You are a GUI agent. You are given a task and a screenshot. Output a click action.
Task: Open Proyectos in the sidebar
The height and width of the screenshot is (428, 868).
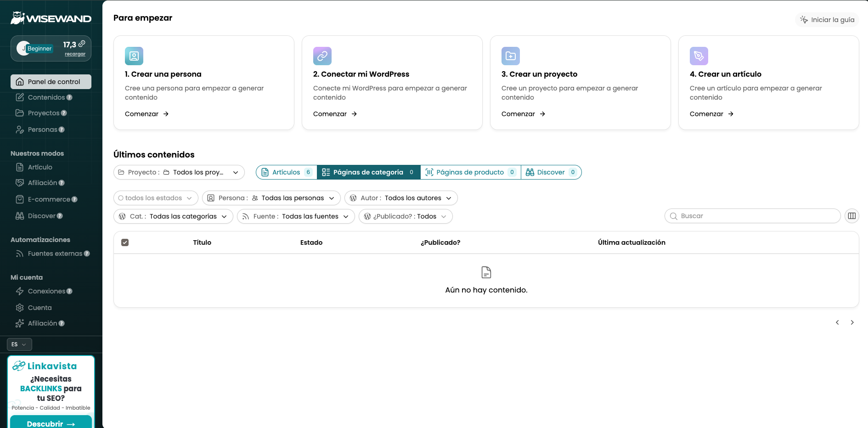pos(44,113)
